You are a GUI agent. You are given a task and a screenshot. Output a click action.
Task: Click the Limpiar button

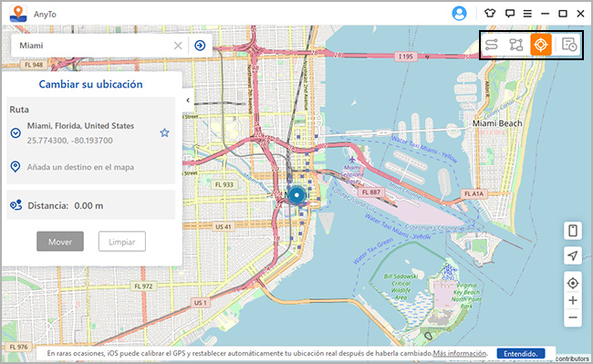coord(121,242)
